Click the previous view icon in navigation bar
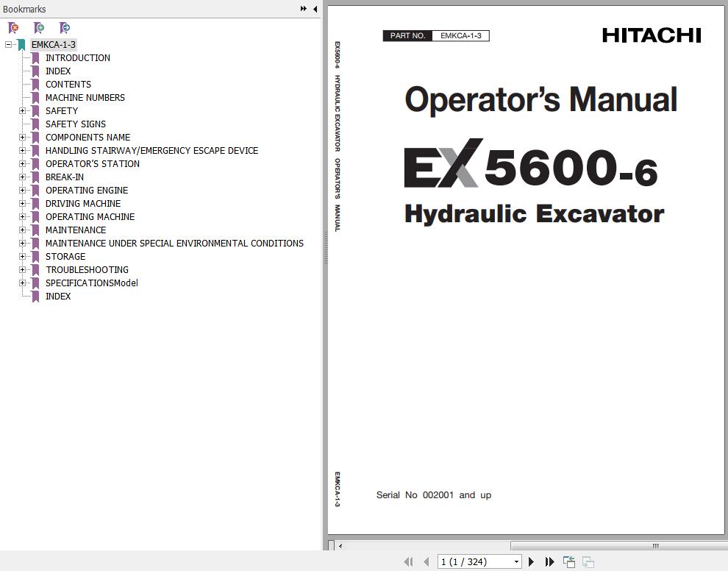The width and height of the screenshot is (728, 571). coord(568,561)
